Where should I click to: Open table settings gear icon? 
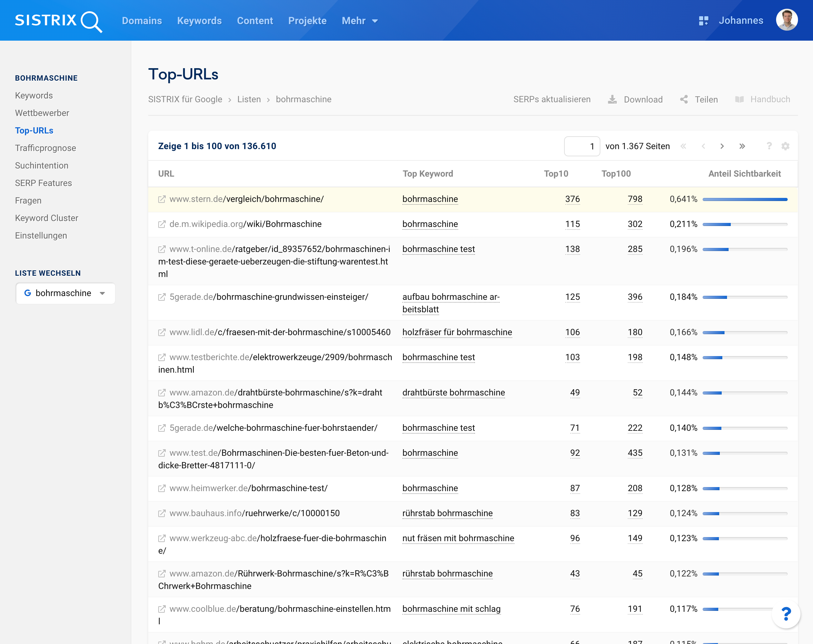pos(785,146)
